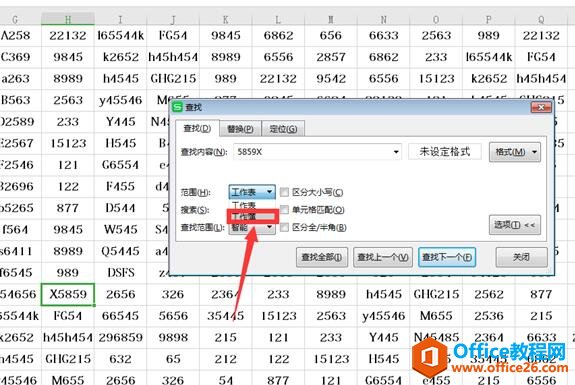Enable 区分大小写(C) checkbox
This screenshot has width=575, height=385.
point(284,192)
